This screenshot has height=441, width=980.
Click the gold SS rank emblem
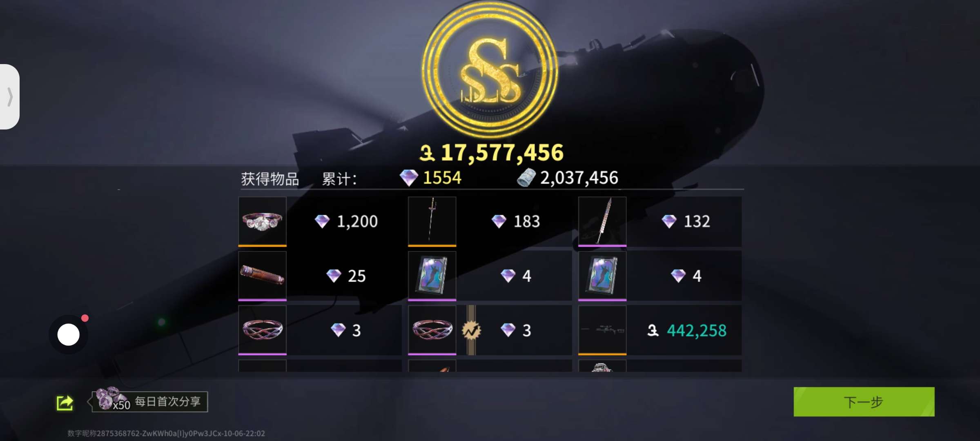coord(490,70)
